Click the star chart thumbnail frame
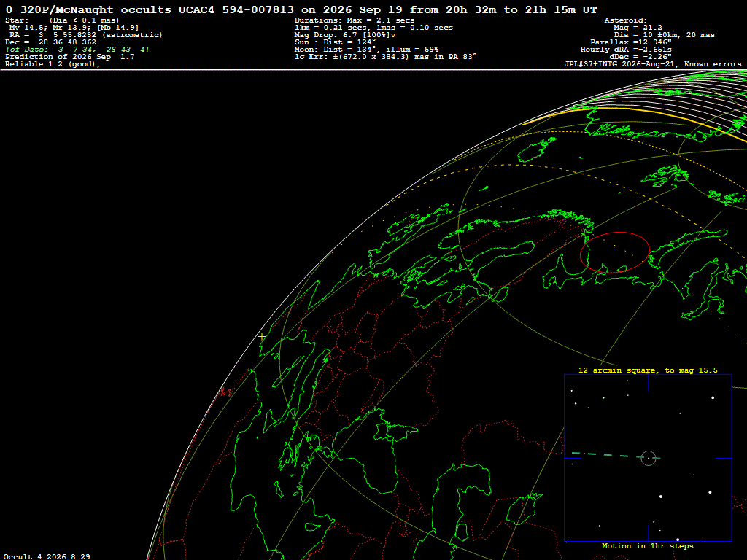 click(648, 458)
